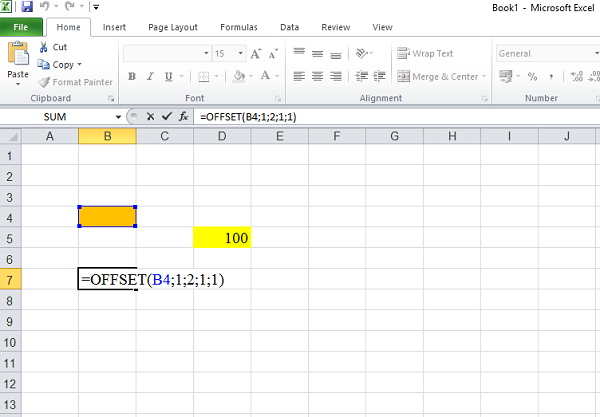This screenshot has width=600, height=417.
Task: Click the Orientation icon
Action: pos(362,53)
